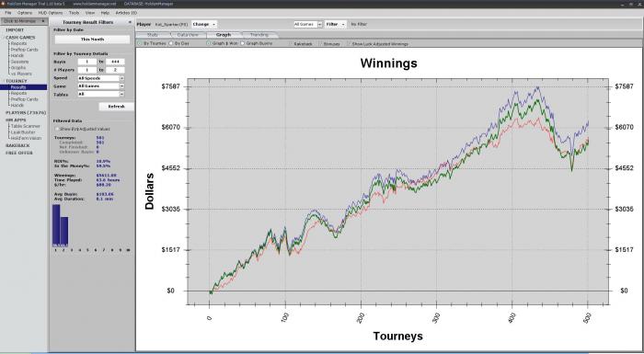This screenshot has height=354, width=644.
Task: Click the Dollars y-axis label
Action: tap(149, 191)
